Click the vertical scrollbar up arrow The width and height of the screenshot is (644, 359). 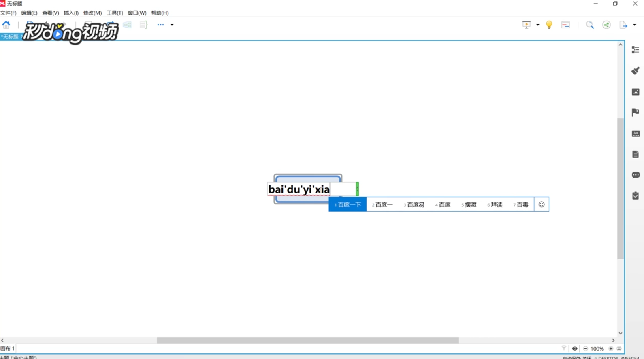tap(621, 45)
